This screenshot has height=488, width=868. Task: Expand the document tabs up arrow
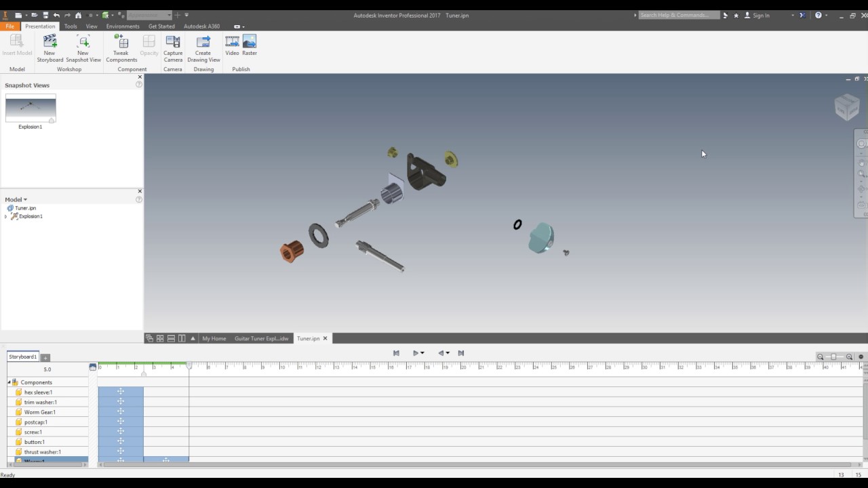(x=193, y=338)
